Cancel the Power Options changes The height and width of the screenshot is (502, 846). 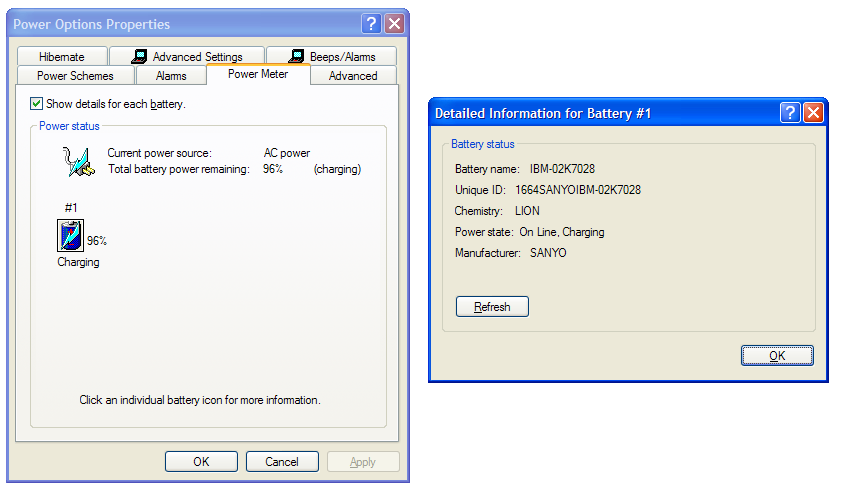(282, 462)
